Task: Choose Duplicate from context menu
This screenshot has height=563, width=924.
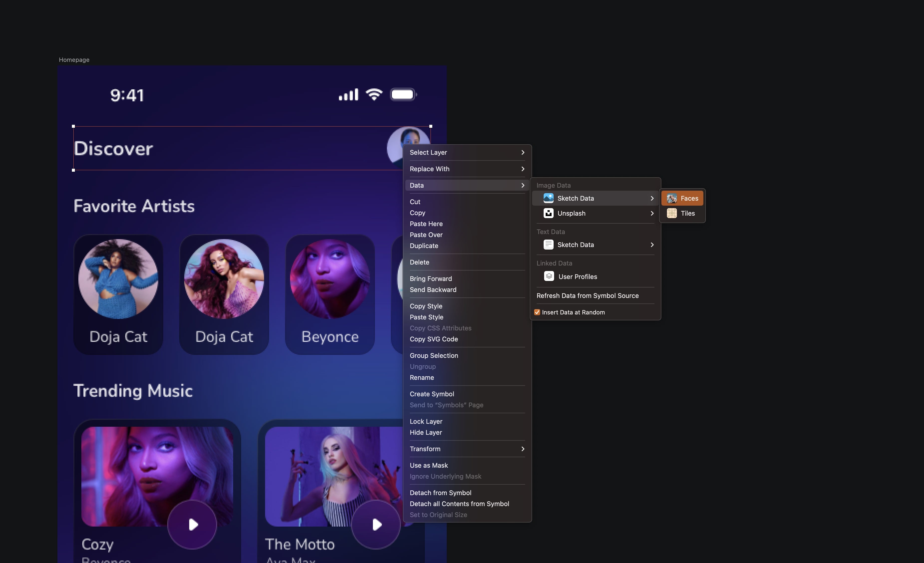Action: tap(424, 246)
